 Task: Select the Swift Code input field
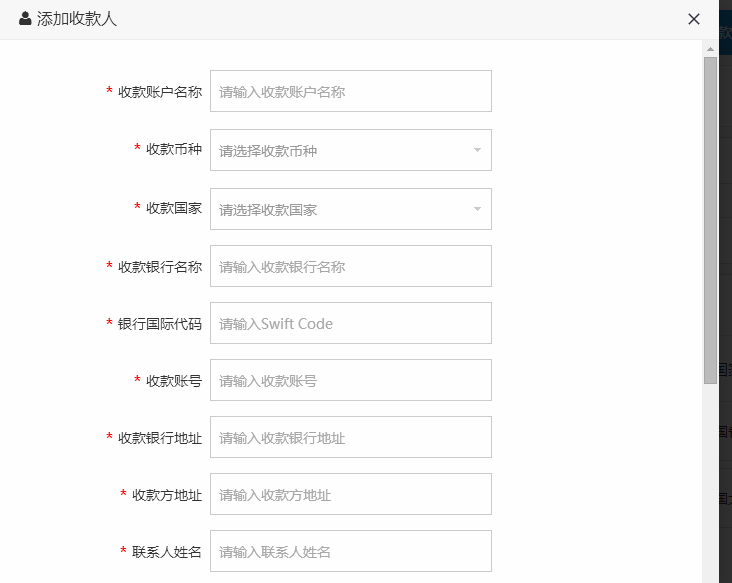350,323
